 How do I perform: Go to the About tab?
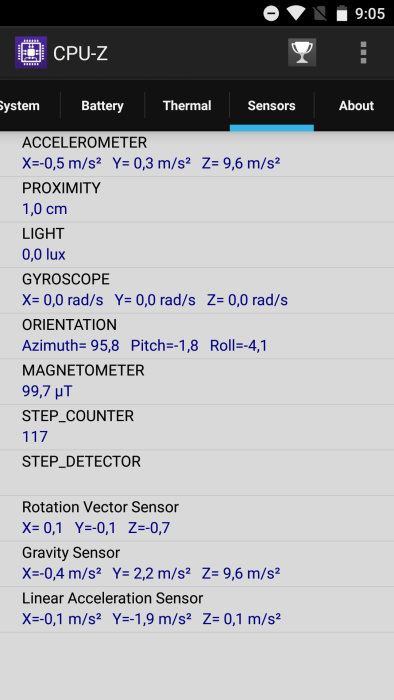click(354, 106)
